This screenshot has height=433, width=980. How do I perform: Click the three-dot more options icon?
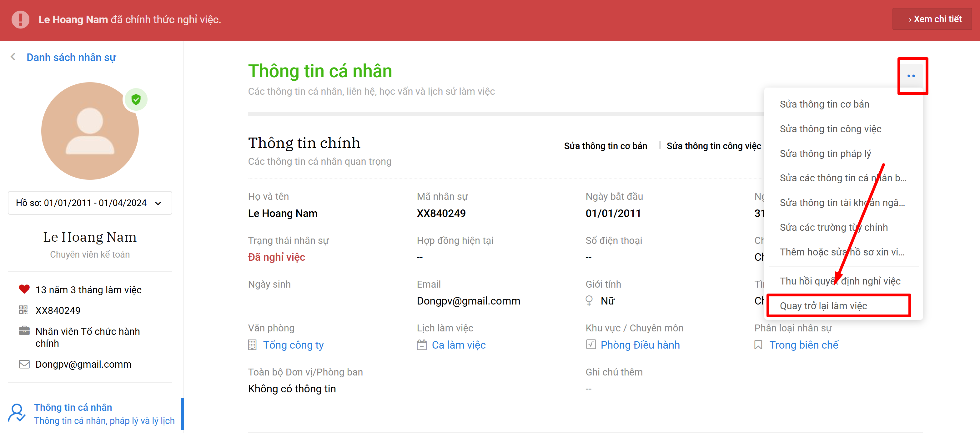click(x=911, y=76)
